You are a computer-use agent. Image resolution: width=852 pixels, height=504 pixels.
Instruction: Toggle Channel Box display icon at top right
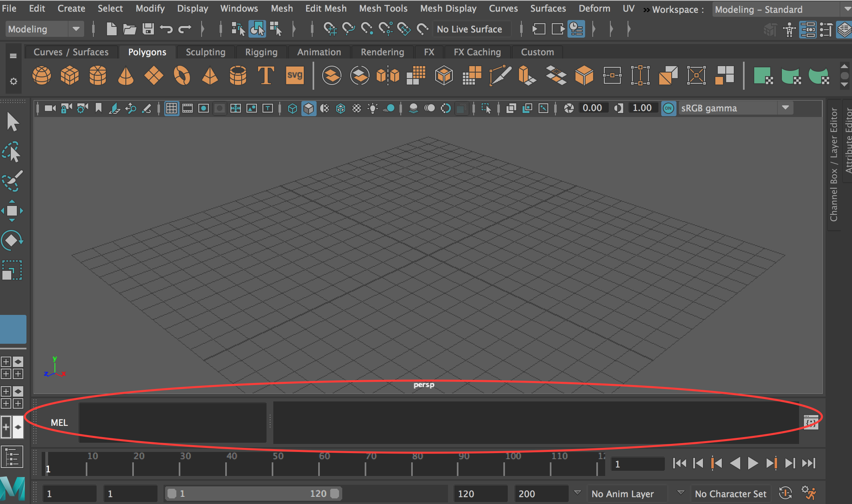844,29
